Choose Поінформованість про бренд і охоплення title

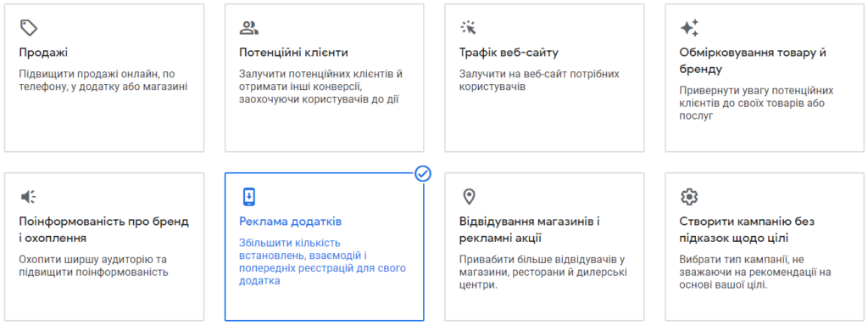point(104,230)
